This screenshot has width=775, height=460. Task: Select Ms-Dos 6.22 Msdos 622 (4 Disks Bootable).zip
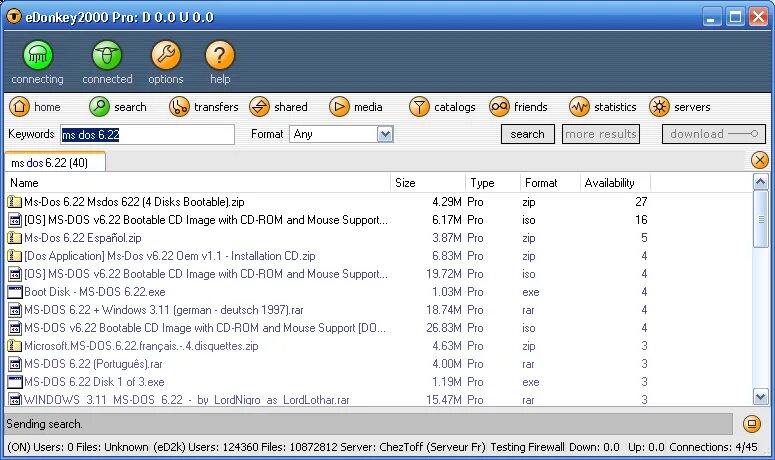pyautogui.click(x=134, y=202)
